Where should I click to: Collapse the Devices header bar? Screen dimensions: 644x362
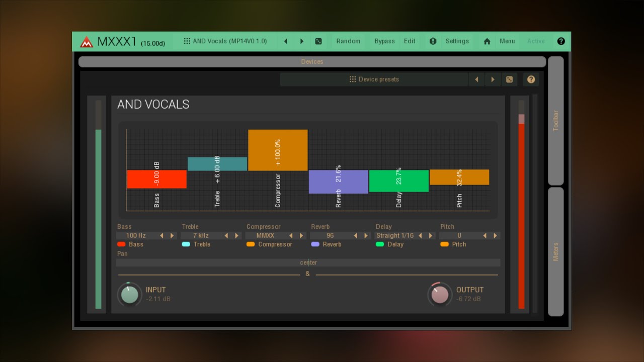tap(312, 62)
